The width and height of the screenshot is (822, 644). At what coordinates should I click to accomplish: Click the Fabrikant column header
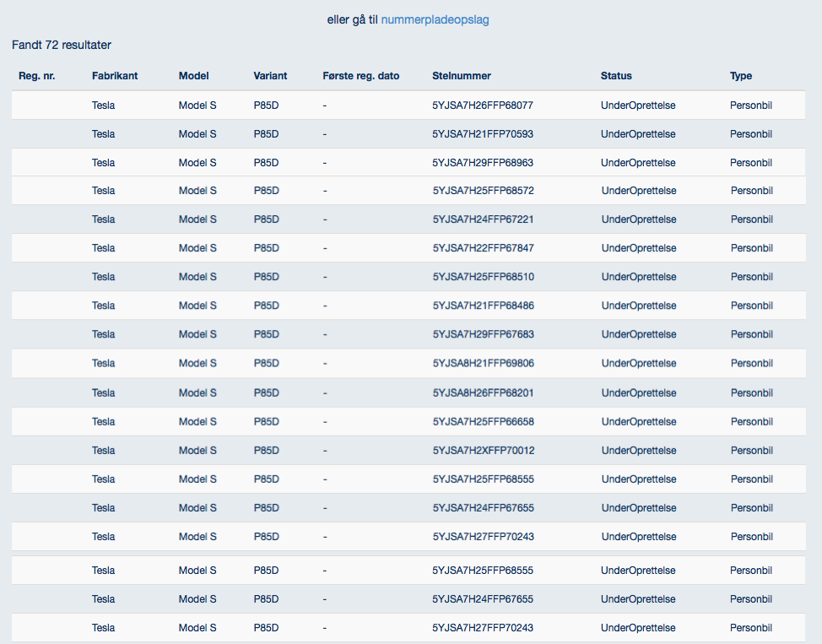pos(115,76)
